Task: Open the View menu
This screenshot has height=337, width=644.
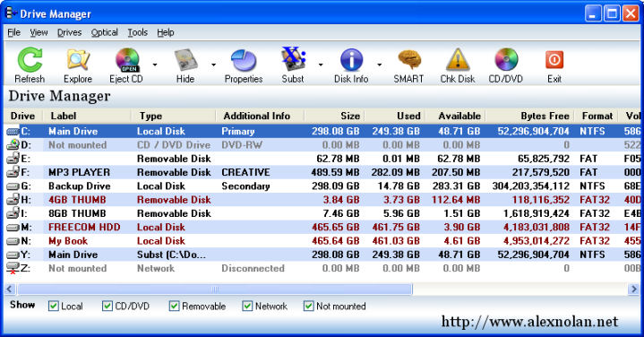Action: (39, 32)
